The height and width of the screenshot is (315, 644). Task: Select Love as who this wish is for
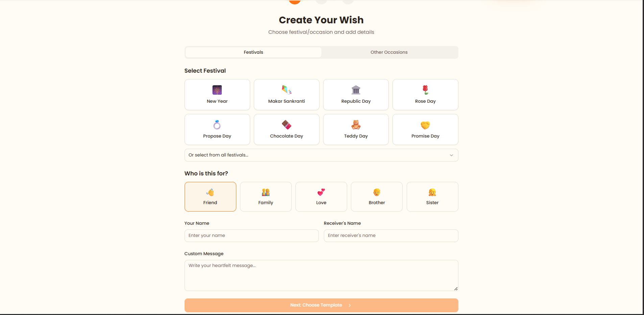[321, 196]
